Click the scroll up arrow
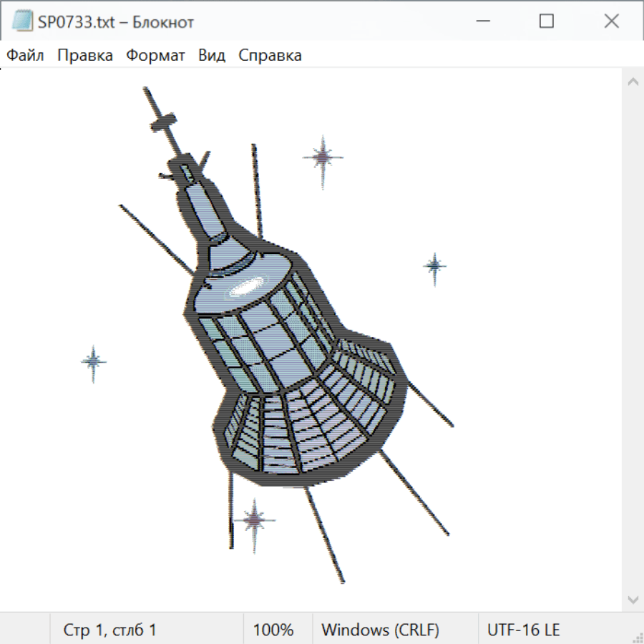 633,82
